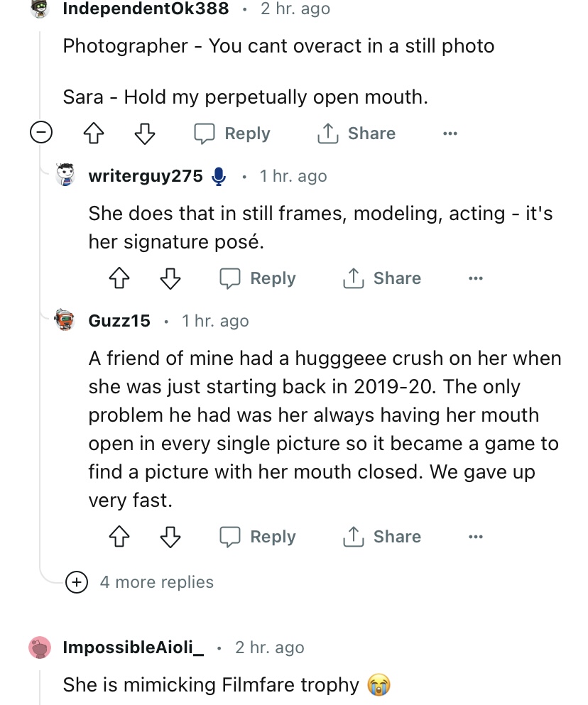Upvote Guzz15's comment
The width and height of the screenshot is (588, 705).
pos(118,537)
